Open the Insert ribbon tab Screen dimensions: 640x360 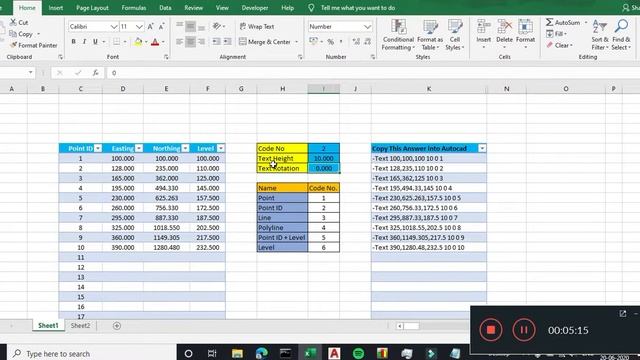tap(56, 8)
